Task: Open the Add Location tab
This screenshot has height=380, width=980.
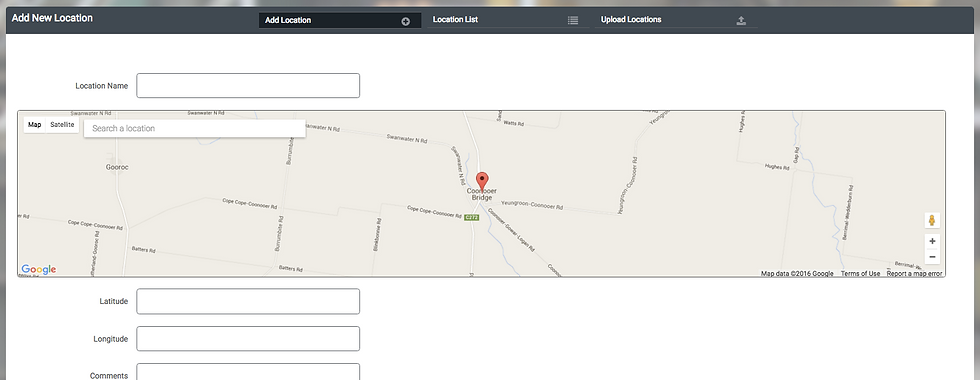Action: coord(340,21)
